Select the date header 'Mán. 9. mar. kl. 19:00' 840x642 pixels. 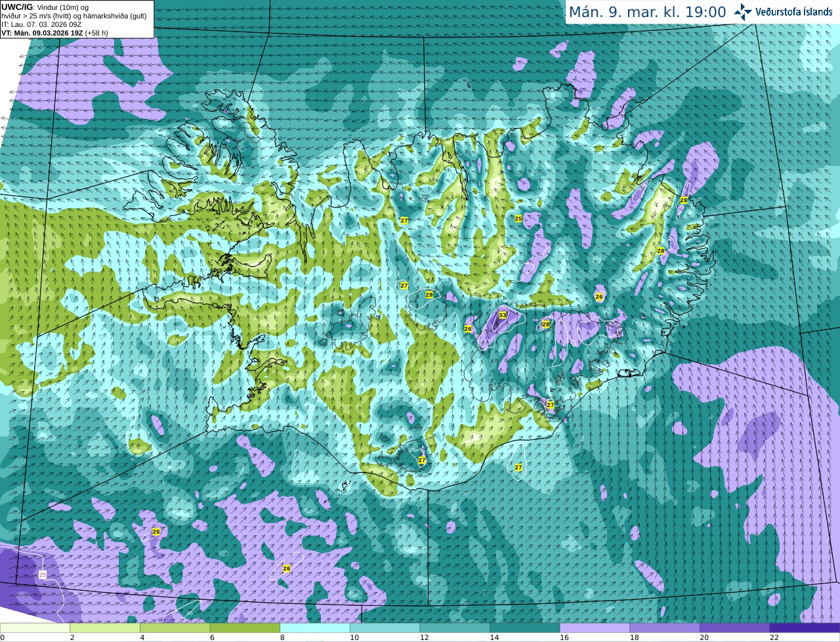pos(647,12)
